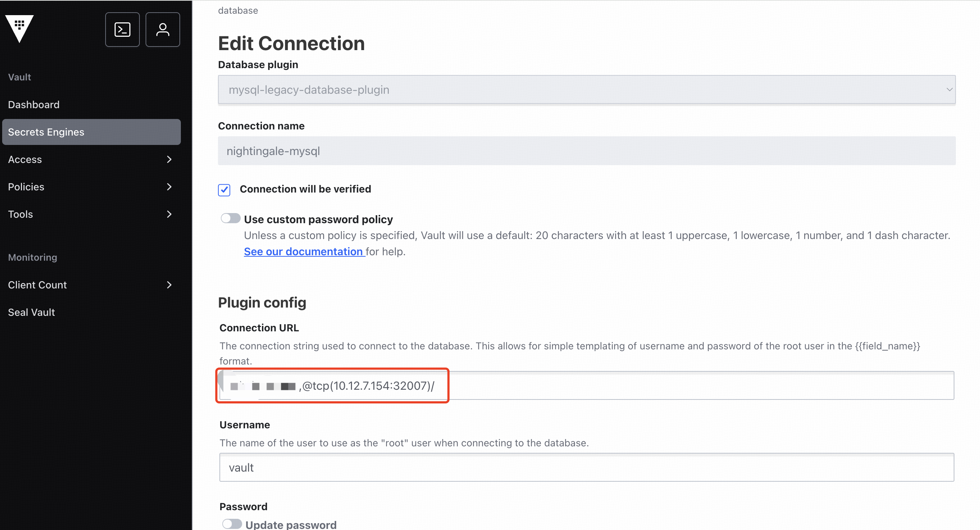
Task: Click the database breadcrumb link
Action: (238, 10)
